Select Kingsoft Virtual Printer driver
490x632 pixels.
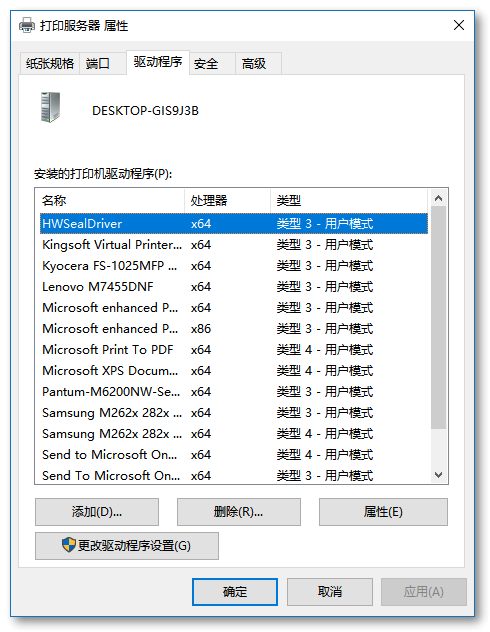click(x=234, y=245)
